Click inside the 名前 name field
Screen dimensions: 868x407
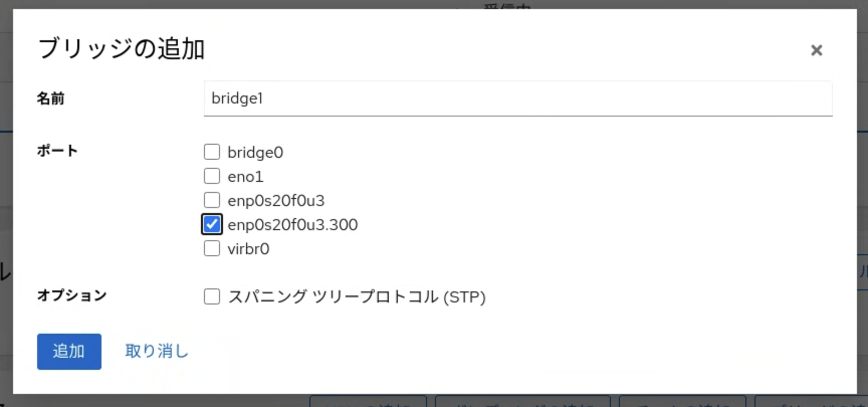point(517,98)
